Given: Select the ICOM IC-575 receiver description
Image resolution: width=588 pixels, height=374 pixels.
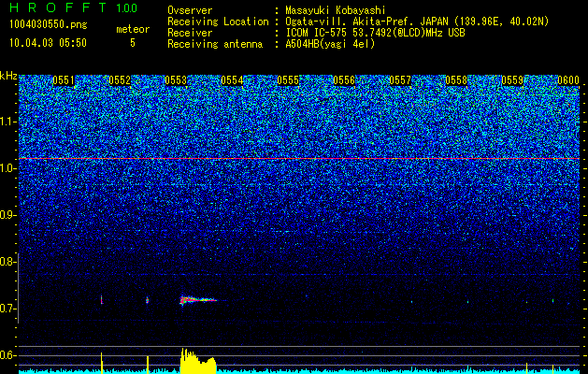Looking at the screenshot, I should click(x=375, y=33).
